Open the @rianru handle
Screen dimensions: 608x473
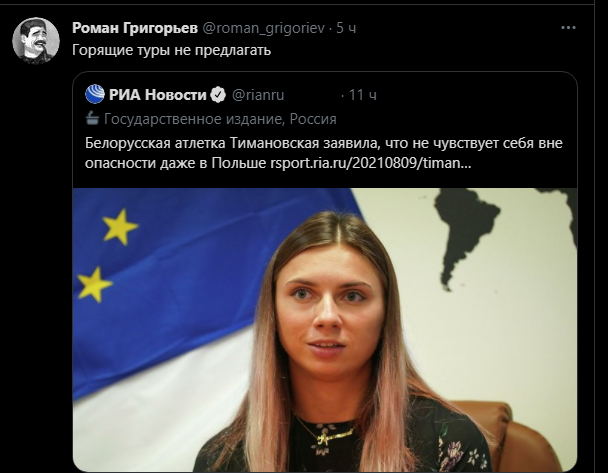[258, 95]
